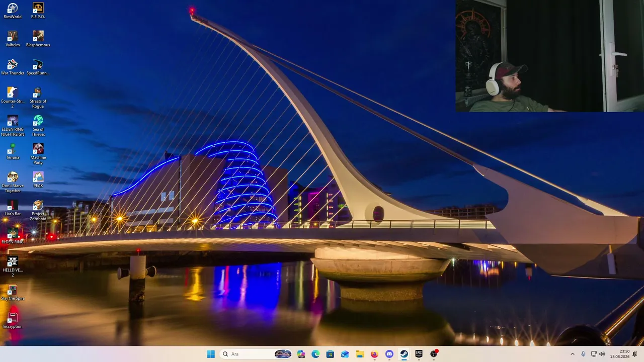Switch to OBS Studio in the taskbar
Screen dimensions: 644x362
[434, 354]
